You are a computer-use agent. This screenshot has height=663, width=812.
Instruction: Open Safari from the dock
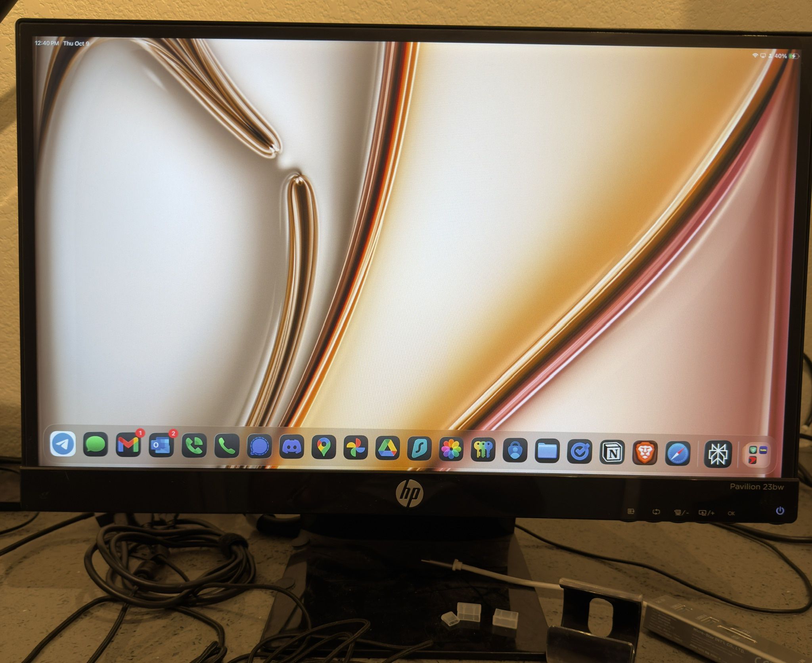(x=678, y=454)
